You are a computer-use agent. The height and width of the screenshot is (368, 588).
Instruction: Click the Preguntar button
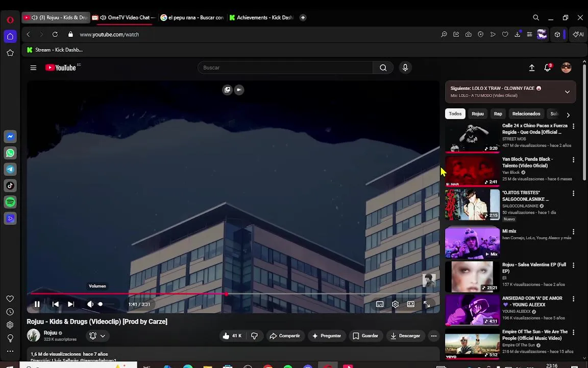coord(326,336)
